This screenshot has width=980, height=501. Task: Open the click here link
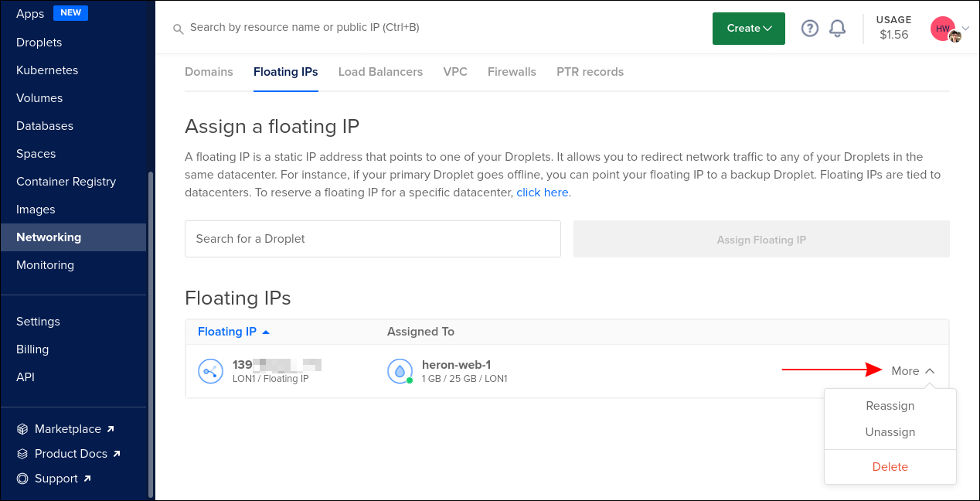pyautogui.click(x=542, y=192)
